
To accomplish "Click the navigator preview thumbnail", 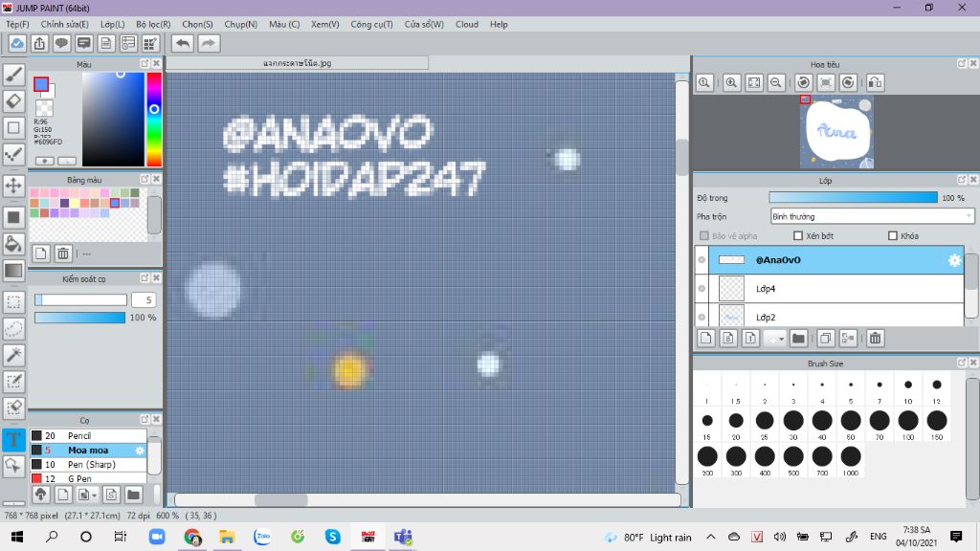I will tap(836, 132).
